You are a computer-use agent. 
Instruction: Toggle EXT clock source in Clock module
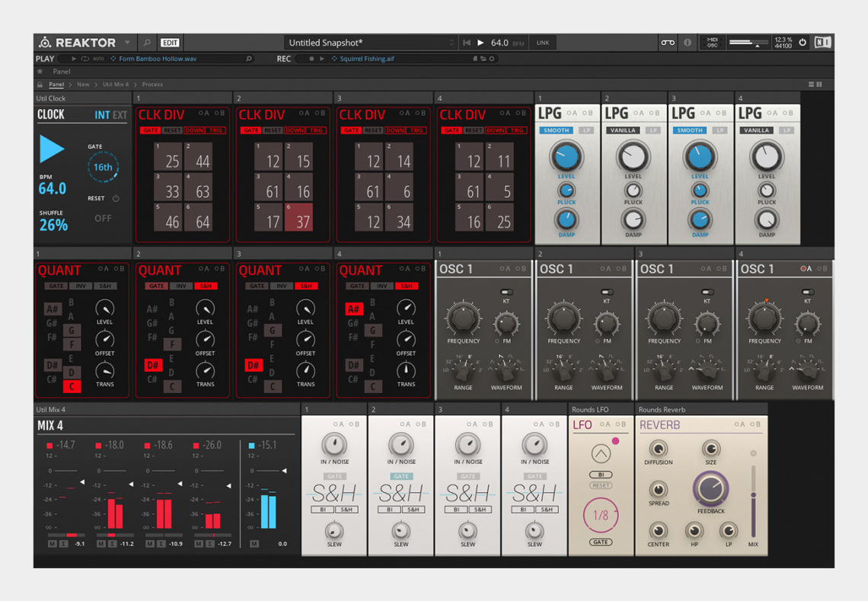pos(120,115)
